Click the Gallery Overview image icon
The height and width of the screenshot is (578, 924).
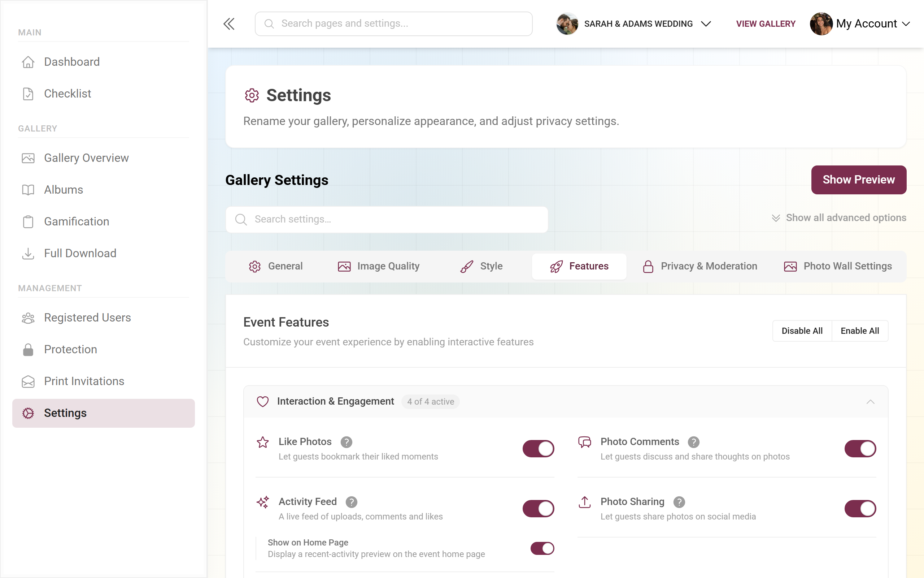28,158
